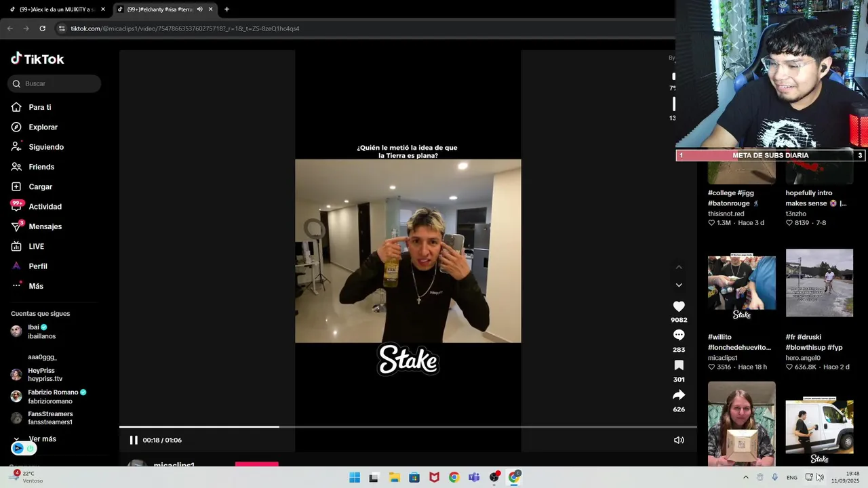Mute the video with the volume icon
Image resolution: width=868 pixels, height=488 pixels.
pos(679,440)
